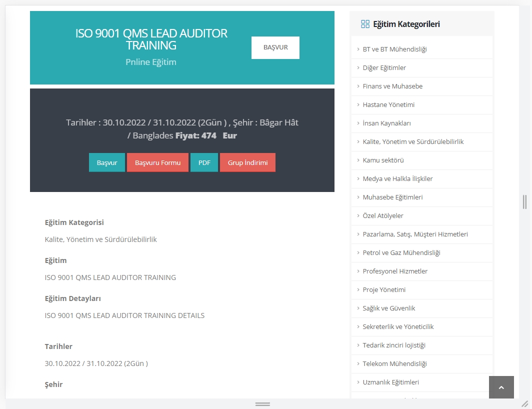The image size is (532, 409).
Task: Click the vertical scrollbar handle at right
Action: pos(525,202)
